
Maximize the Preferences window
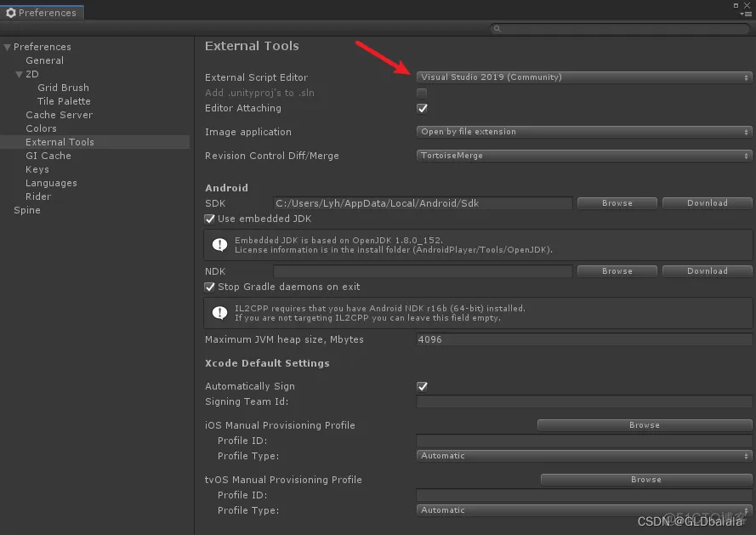[x=736, y=5]
